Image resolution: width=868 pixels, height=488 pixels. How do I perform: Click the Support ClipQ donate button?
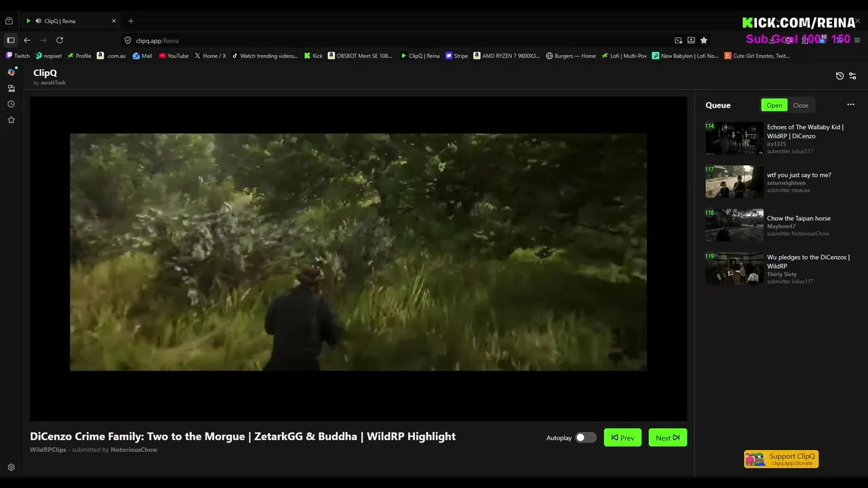click(x=781, y=459)
